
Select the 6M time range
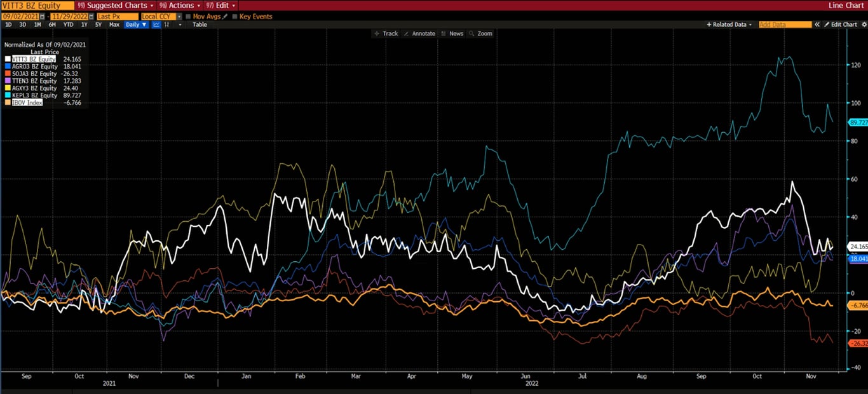(x=52, y=25)
